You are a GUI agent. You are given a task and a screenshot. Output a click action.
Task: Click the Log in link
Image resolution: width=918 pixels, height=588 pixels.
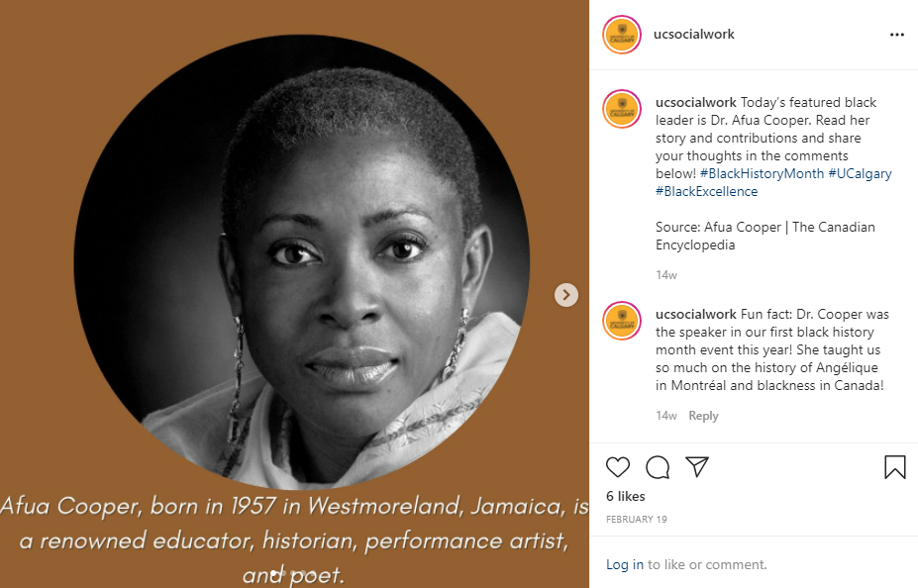(625, 564)
